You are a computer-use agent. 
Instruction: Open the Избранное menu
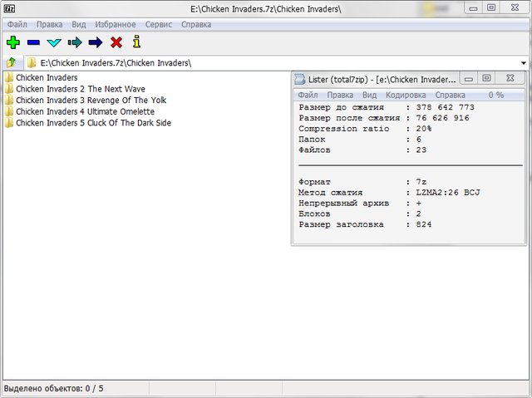116,24
